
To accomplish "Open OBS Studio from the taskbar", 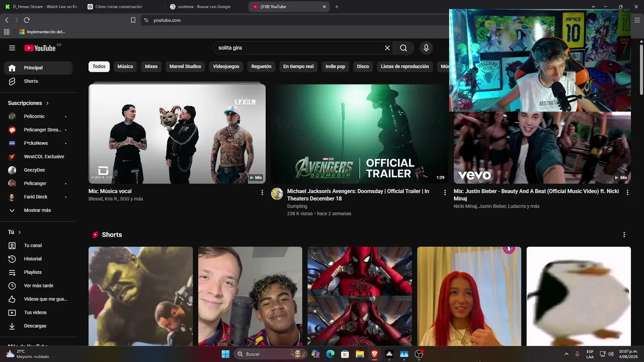I will [419, 354].
